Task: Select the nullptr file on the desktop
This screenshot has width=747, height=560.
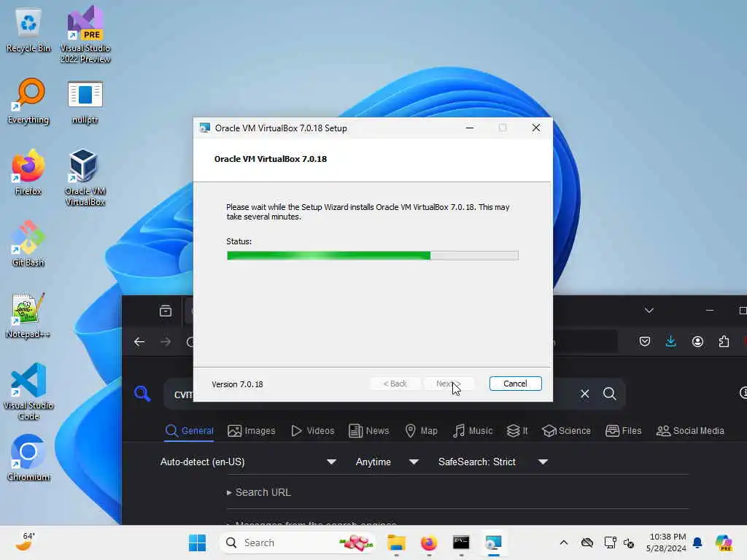Action: 85,102
